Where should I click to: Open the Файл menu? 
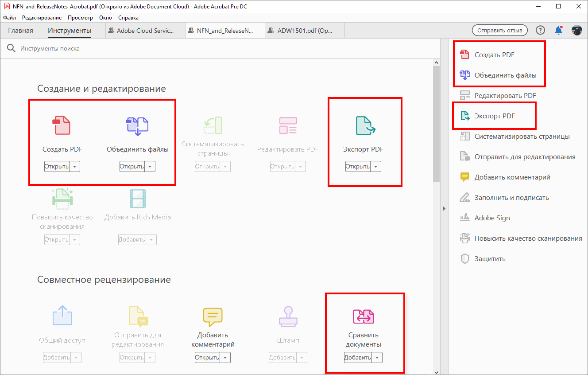click(x=9, y=18)
